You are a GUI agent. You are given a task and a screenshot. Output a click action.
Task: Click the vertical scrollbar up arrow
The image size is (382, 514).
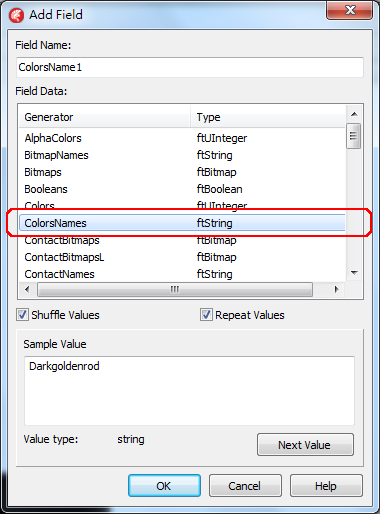point(354,114)
